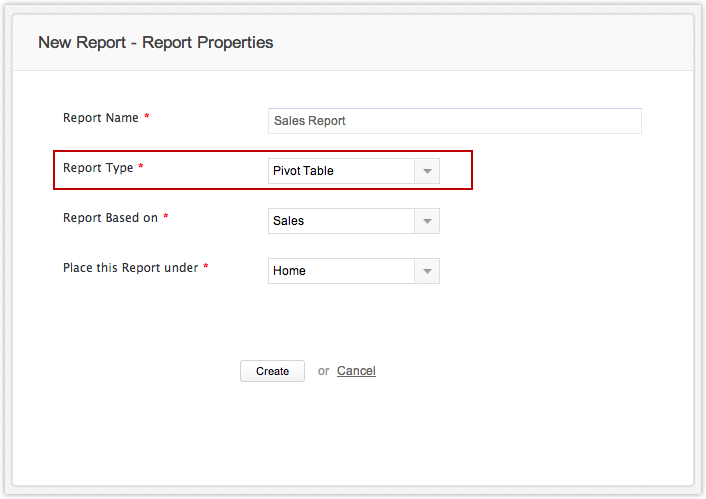
Task: Click the asterisk beside Report Based on
Action: tap(166, 218)
